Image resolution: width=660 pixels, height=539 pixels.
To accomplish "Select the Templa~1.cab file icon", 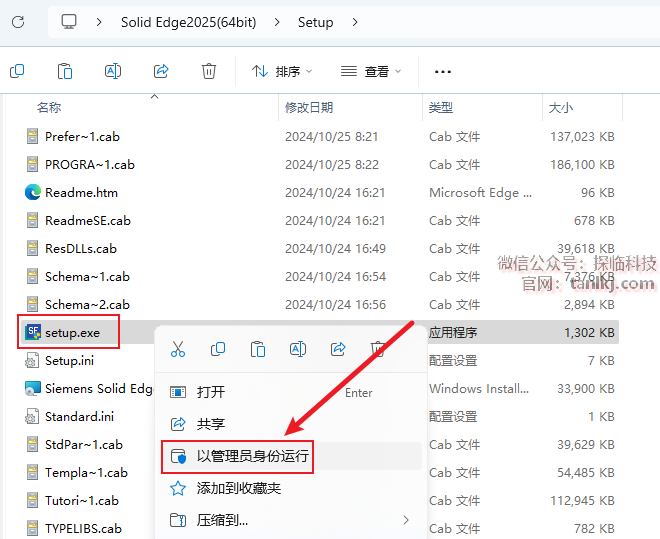I will pos(32,473).
